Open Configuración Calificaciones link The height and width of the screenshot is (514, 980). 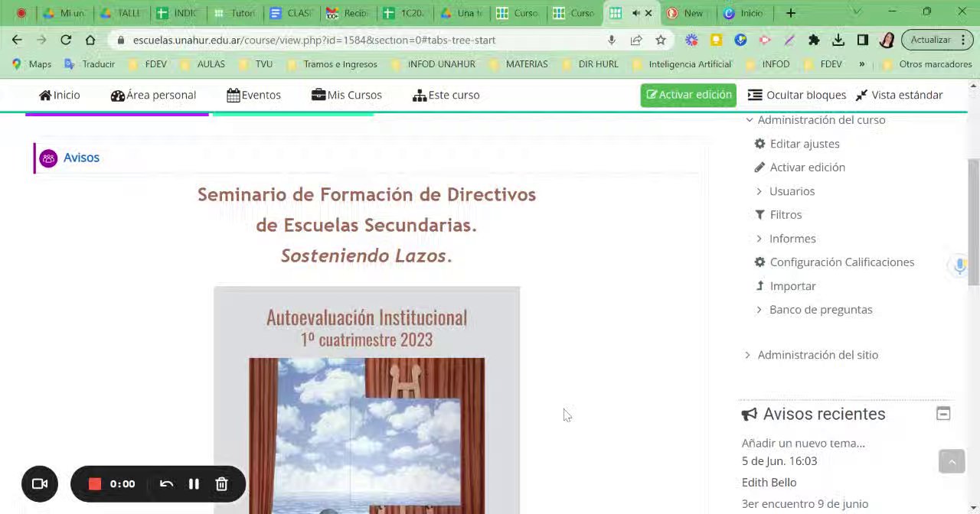point(842,262)
